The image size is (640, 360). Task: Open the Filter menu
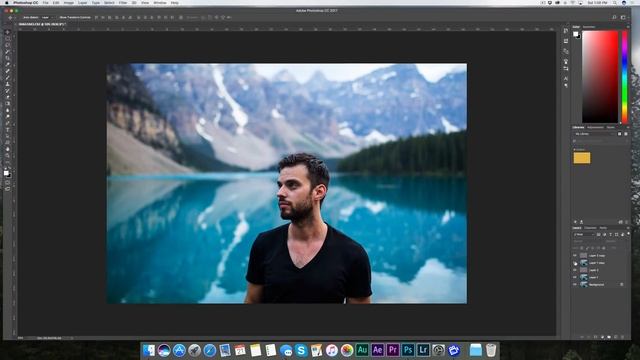pos(123,2)
